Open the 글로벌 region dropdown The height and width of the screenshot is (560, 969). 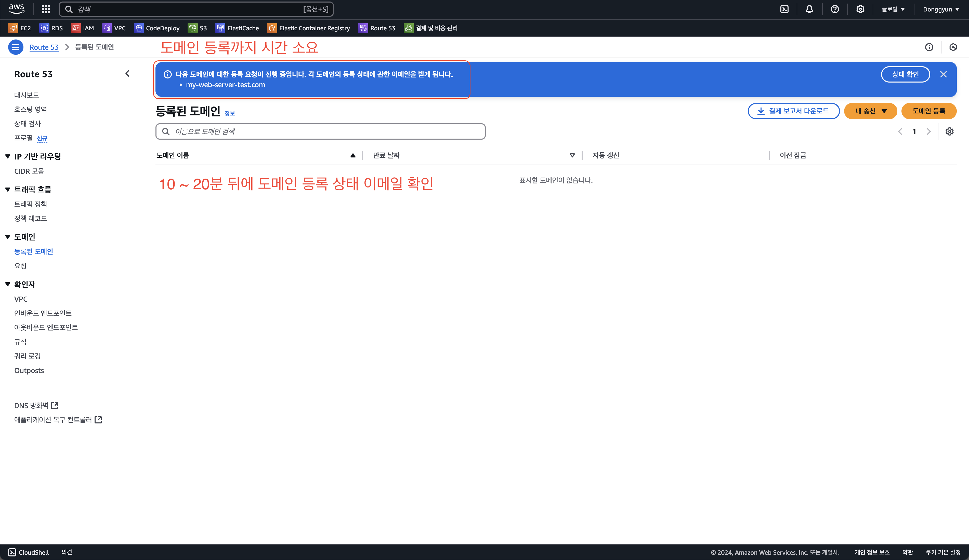click(893, 9)
